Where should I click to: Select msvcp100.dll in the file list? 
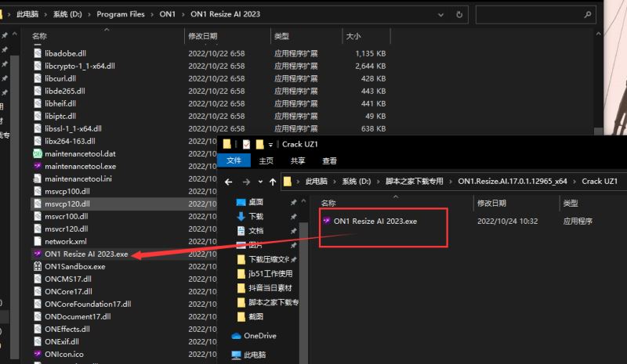[x=67, y=191]
